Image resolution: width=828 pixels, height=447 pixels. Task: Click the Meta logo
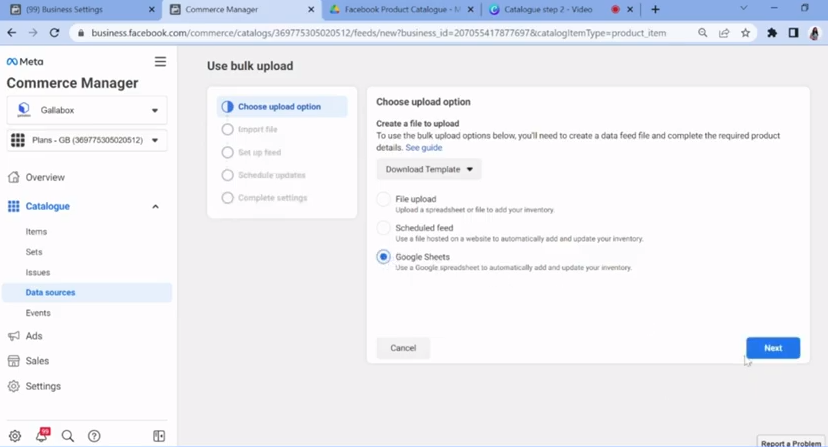25,62
